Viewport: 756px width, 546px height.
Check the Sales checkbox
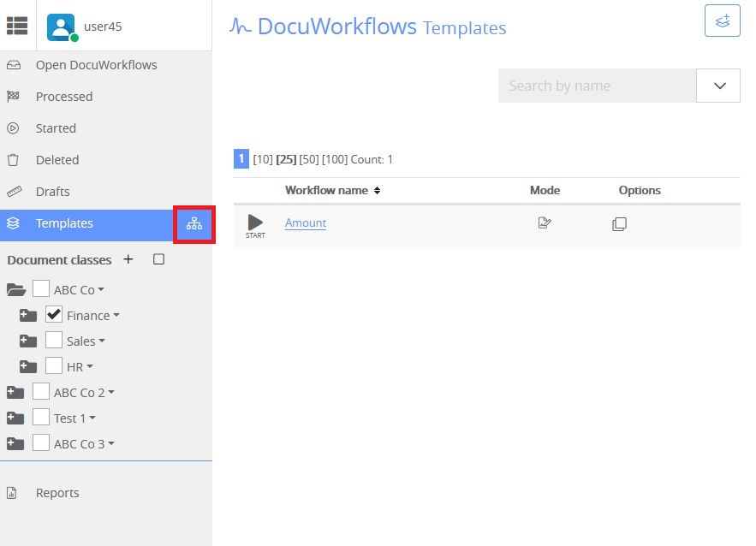tap(54, 341)
